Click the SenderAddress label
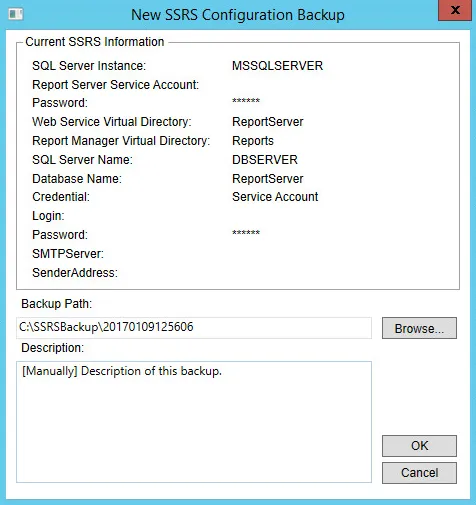476x505 pixels. pyautogui.click(x=75, y=273)
